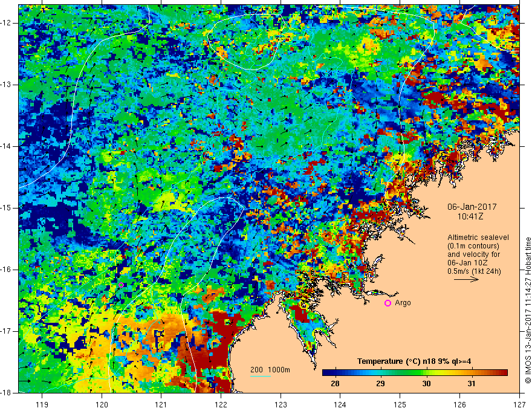This screenshot has height=411, width=532.
Task: Click the IMOS copyright timestamp text
Action: pyautogui.click(x=528, y=310)
